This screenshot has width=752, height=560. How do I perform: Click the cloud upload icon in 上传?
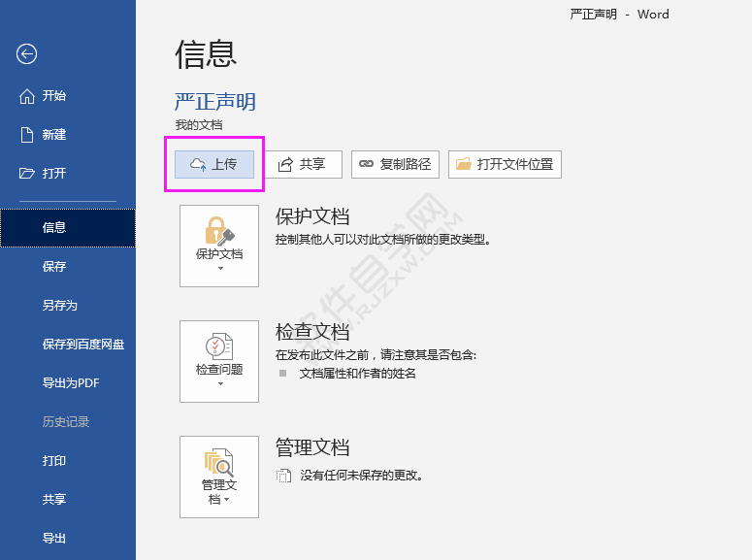pos(198,164)
